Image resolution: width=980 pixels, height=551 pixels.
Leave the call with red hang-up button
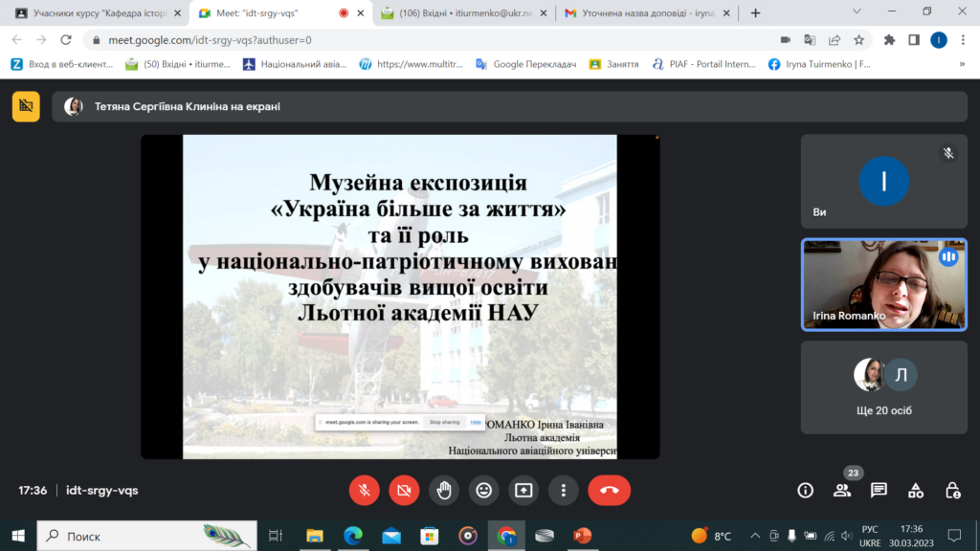609,490
